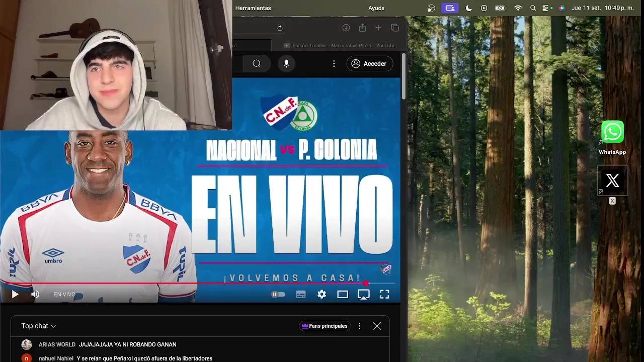The width and height of the screenshot is (644, 362).
Task: Click the Acceder sign-in button
Action: pyautogui.click(x=370, y=63)
